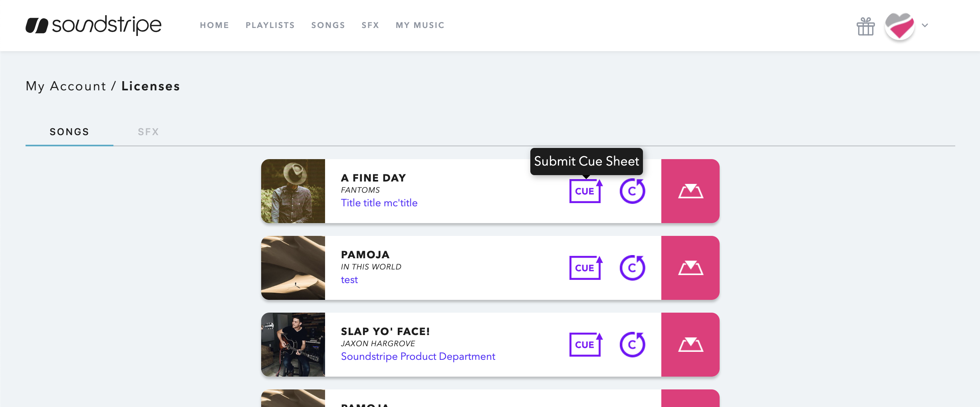Click the circular C arrow icon for Pamoja
Viewport: 980px width, 407px height.
pos(632,268)
